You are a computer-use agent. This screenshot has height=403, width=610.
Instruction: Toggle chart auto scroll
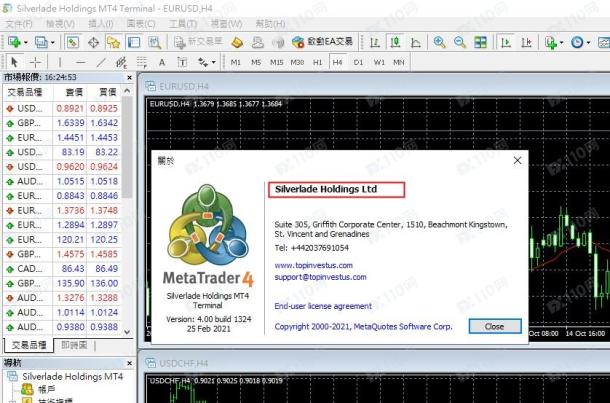(x=506, y=42)
